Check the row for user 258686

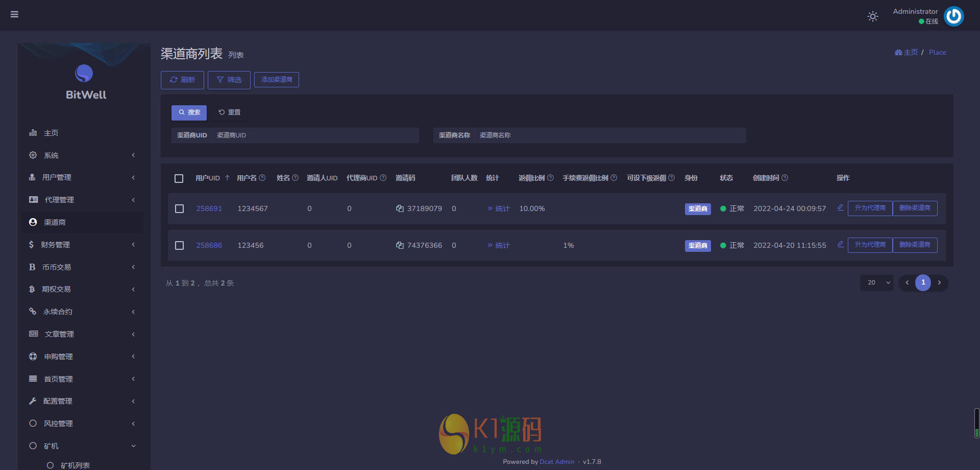click(x=179, y=245)
